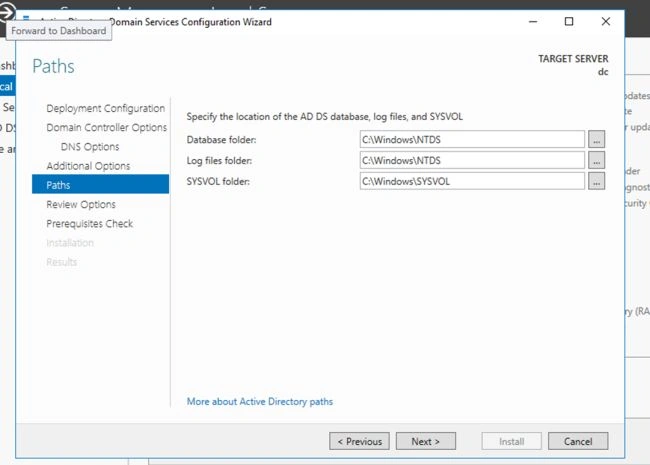Click the Previous button
Image resolution: width=650 pixels, height=465 pixels.
coord(359,441)
